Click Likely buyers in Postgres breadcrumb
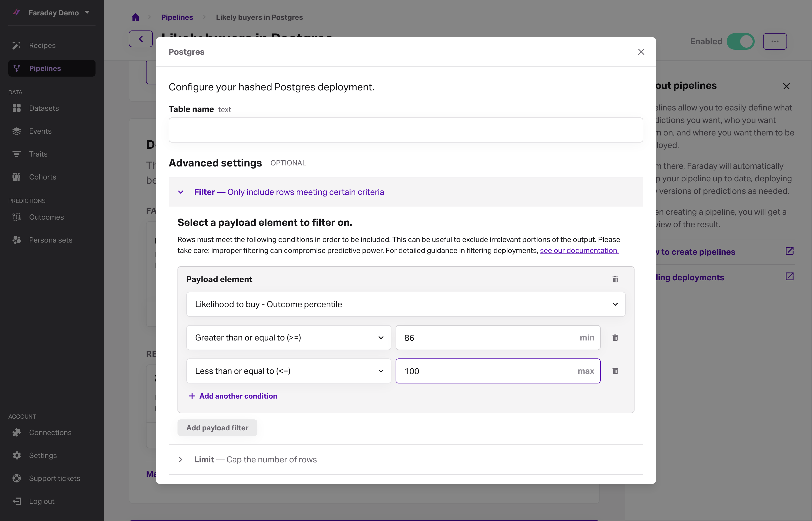 (259, 17)
